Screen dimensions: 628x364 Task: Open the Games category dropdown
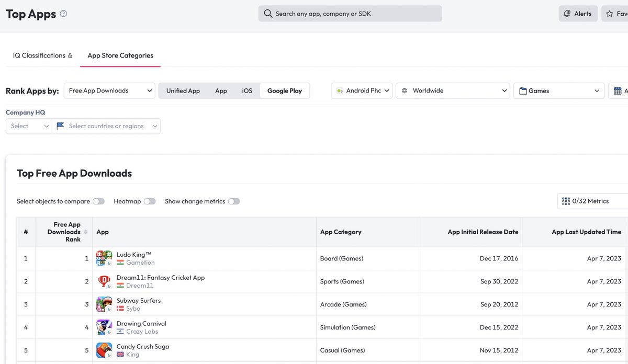559,90
